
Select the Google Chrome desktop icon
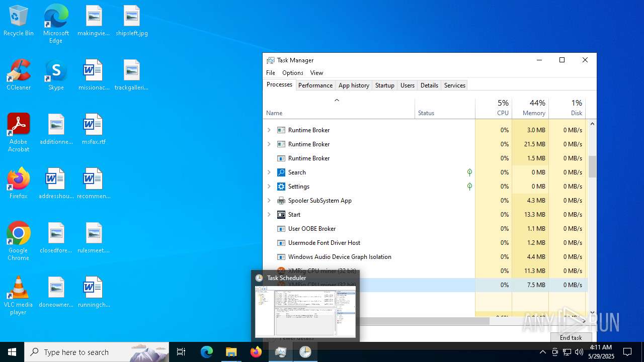[19, 241]
